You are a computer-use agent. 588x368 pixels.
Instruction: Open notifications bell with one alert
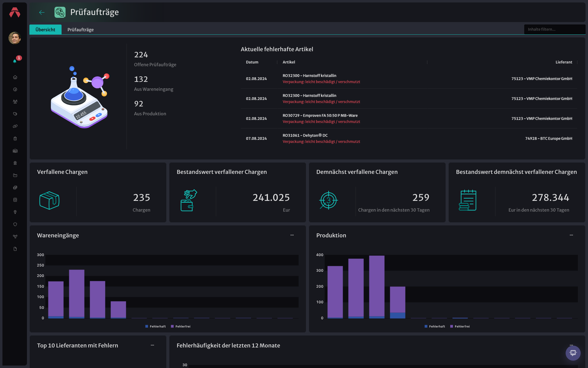click(x=15, y=61)
